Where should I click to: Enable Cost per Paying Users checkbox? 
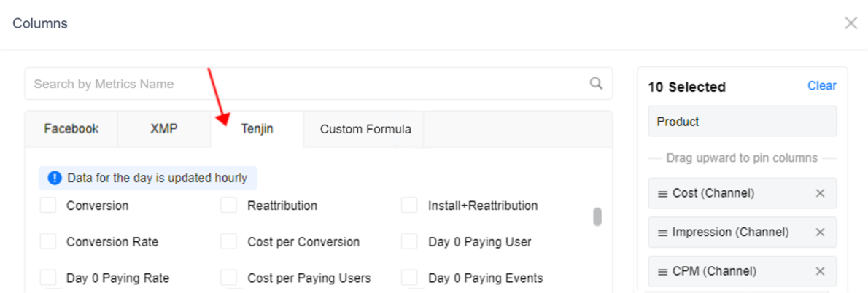click(x=228, y=278)
